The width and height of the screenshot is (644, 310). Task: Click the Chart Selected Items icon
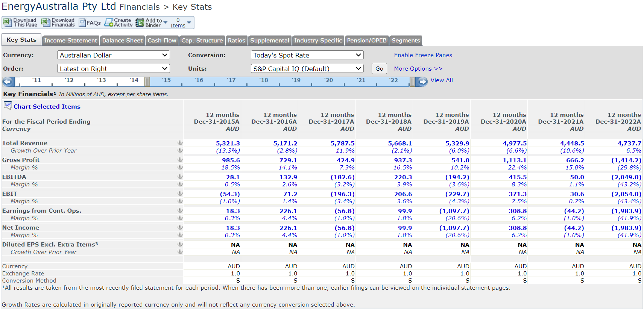pos(8,106)
